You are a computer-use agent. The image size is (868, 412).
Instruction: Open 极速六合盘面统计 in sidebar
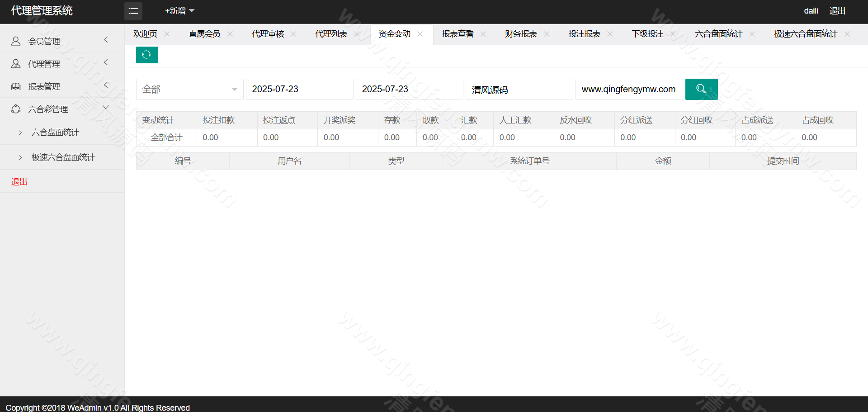63,157
